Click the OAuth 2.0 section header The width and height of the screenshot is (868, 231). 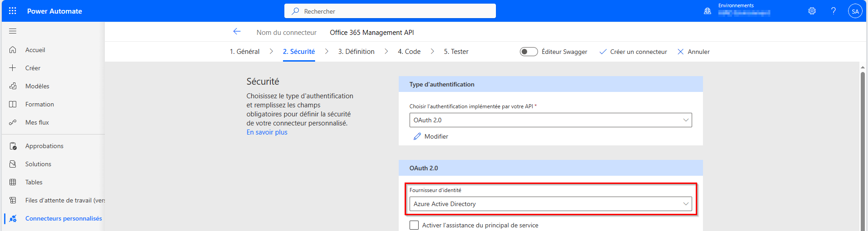(x=551, y=168)
